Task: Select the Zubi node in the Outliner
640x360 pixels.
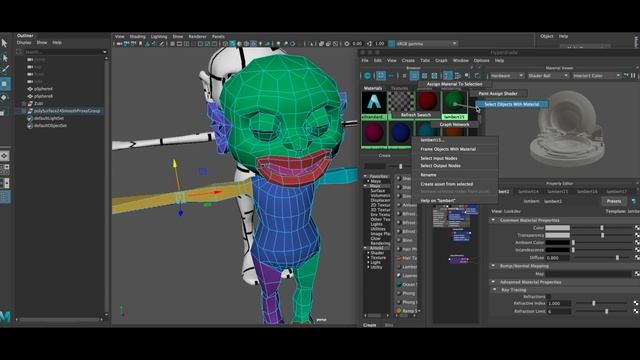Action: pyautogui.click(x=39, y=104)
